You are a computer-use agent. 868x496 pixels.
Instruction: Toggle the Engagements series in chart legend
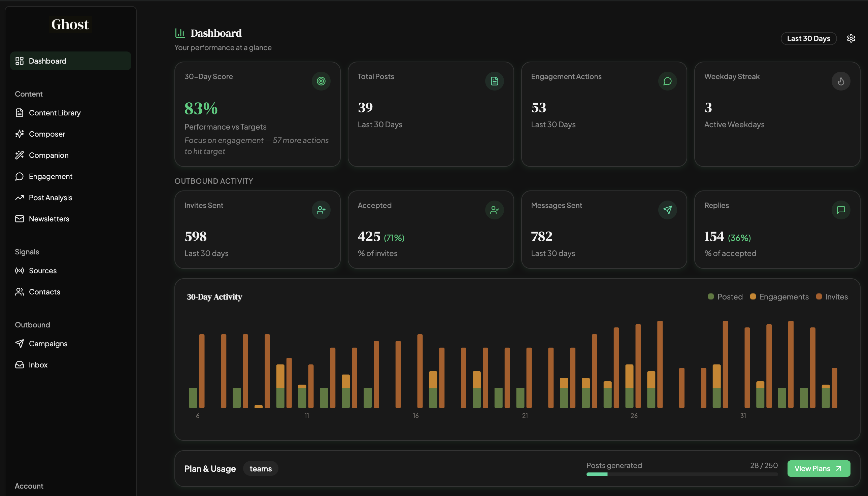pos(779,297)
